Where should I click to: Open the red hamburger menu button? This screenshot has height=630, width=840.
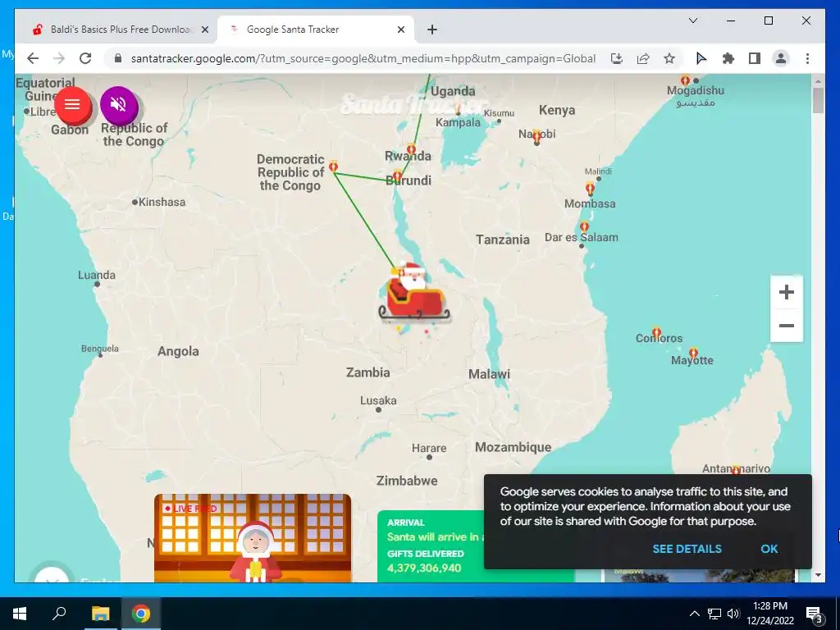pyautogui.click(x=72, y=105)
